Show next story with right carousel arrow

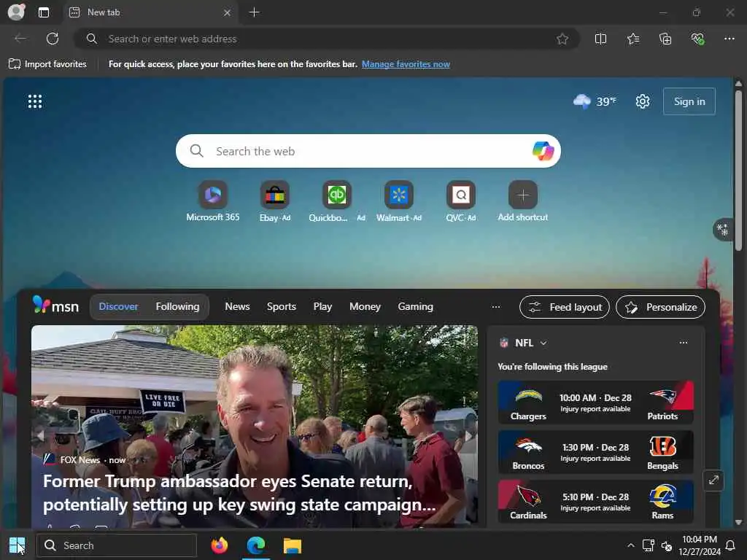pyautogui.click(x=468, y=435)
